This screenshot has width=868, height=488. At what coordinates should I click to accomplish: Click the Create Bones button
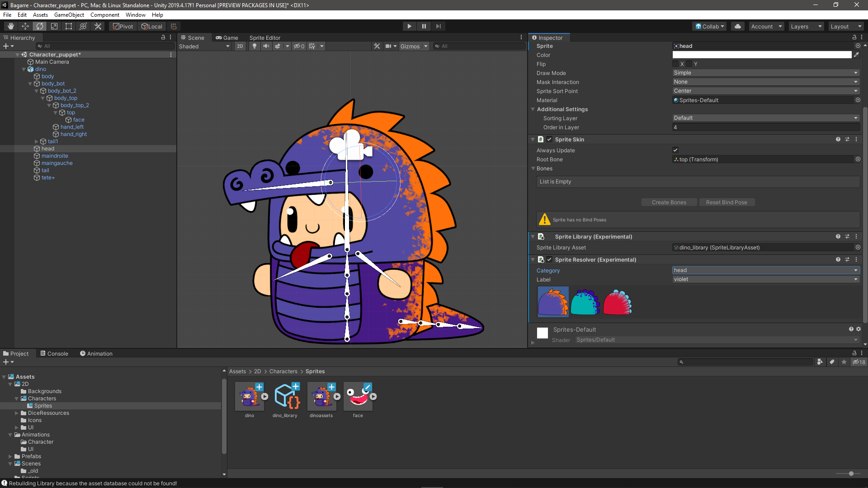point(669,202)
